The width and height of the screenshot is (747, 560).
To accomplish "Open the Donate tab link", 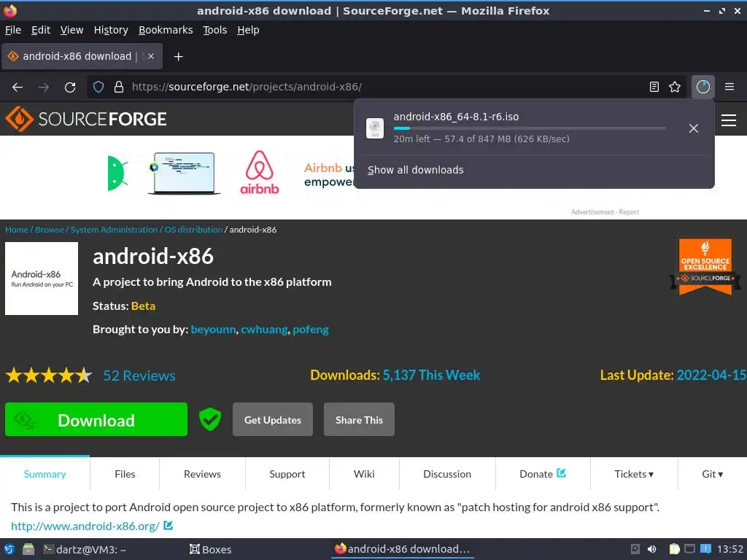I will [x=543, y=474].
